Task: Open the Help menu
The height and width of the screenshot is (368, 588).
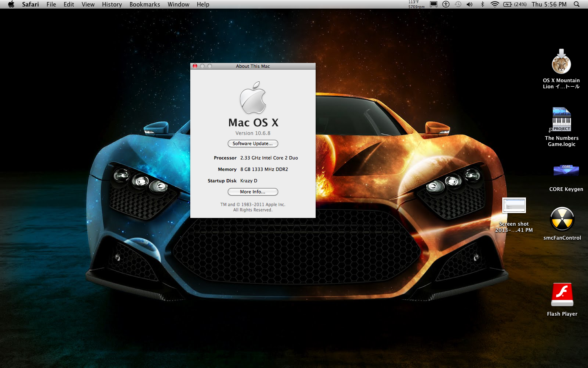Action: (203, 4)
